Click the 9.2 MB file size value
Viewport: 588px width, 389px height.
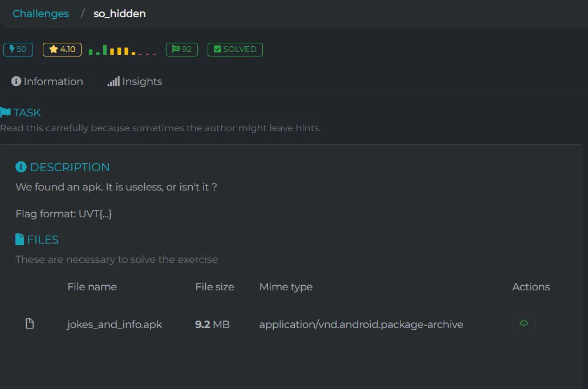pyautogui.click(x=212, y=324)
